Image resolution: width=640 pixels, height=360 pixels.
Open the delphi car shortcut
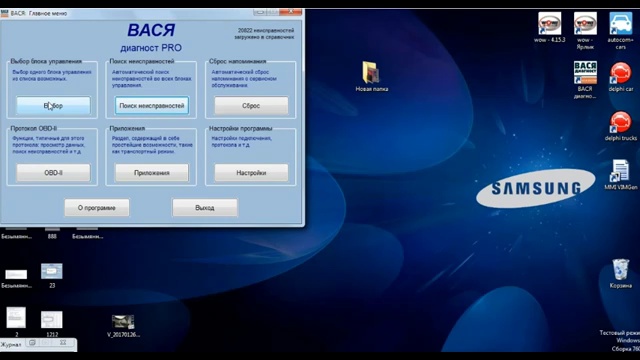click(x=620, y=77)
